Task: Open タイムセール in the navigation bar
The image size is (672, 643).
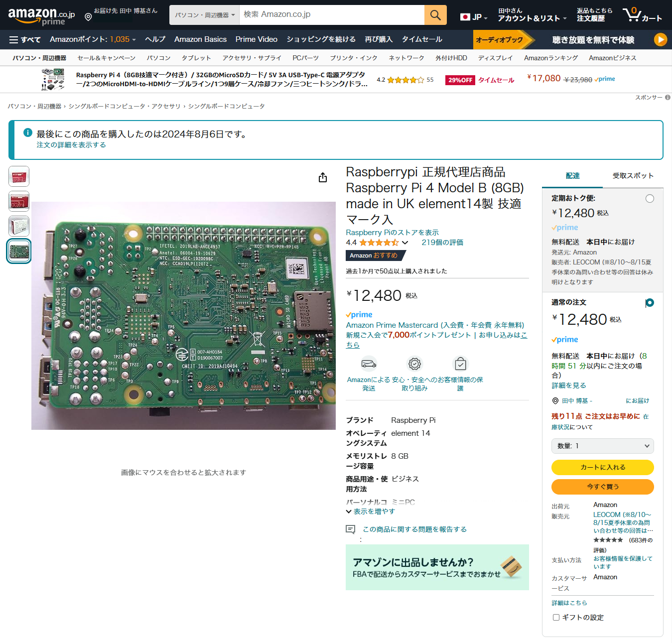Action: coord(422,39)
